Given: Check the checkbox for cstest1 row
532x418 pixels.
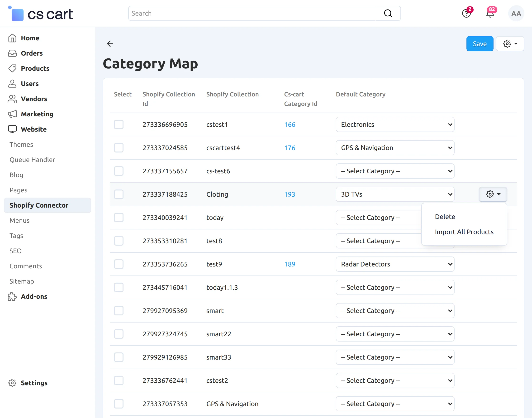Looking at the screenshot, I should tap(119, 124).
